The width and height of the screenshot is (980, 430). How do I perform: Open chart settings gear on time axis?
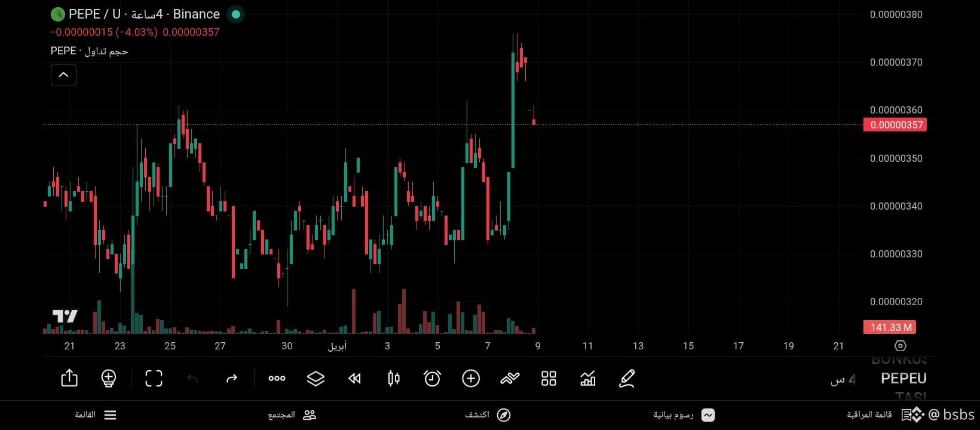(901, 346)
